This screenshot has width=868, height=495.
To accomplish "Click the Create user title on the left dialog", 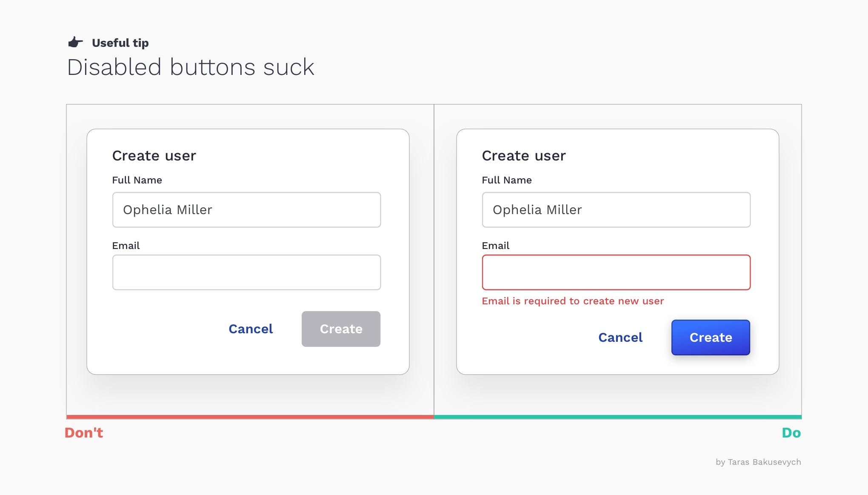I will [154, 155].
